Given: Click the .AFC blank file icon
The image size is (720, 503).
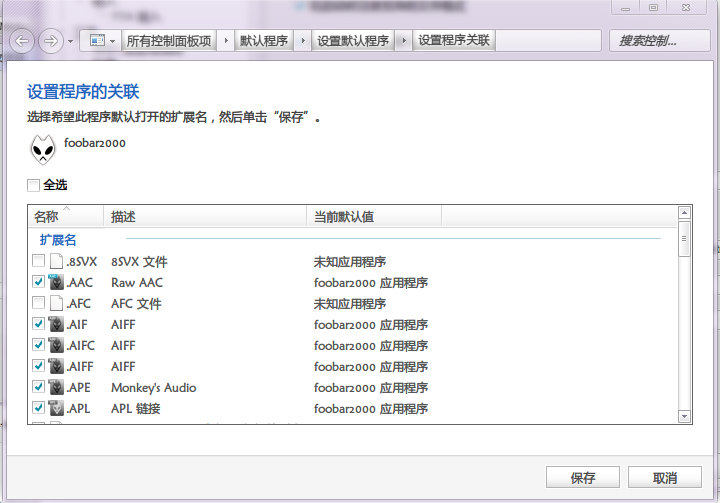Looking at the screenshot, I should point(56,303).
